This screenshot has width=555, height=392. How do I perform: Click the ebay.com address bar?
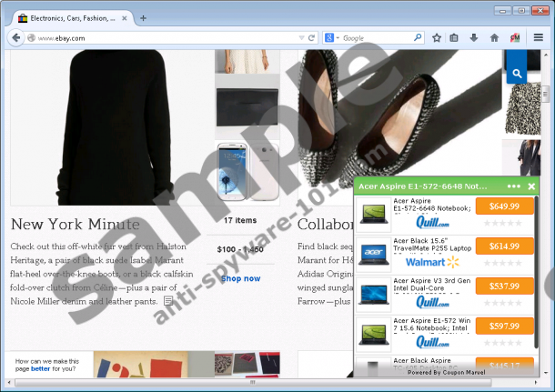point(155,38)
